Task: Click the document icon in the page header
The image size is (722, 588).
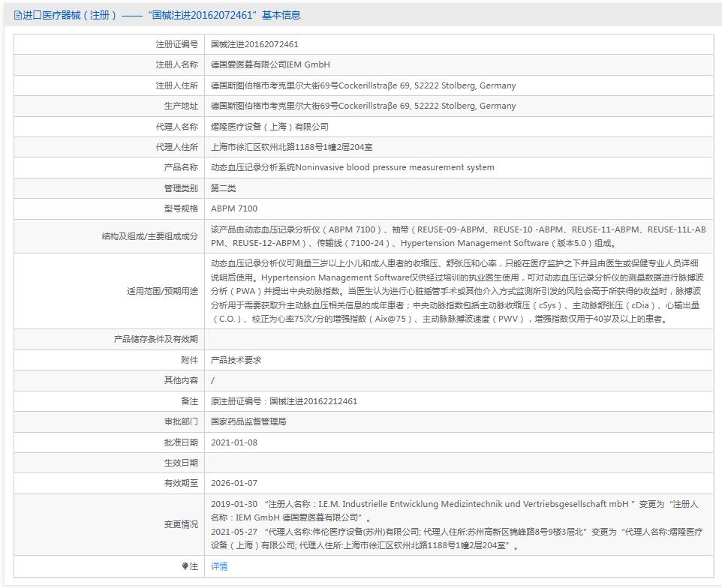Action: tap(19, 15)
